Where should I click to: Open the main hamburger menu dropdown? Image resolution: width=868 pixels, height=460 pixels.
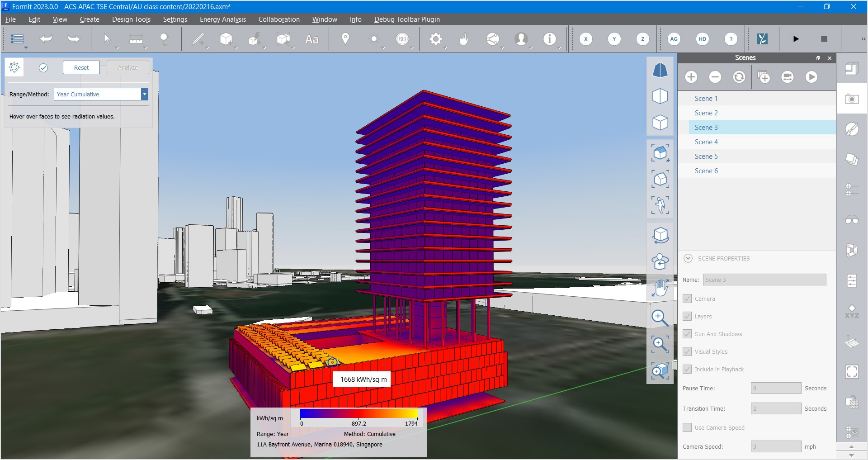pos(17,39)
